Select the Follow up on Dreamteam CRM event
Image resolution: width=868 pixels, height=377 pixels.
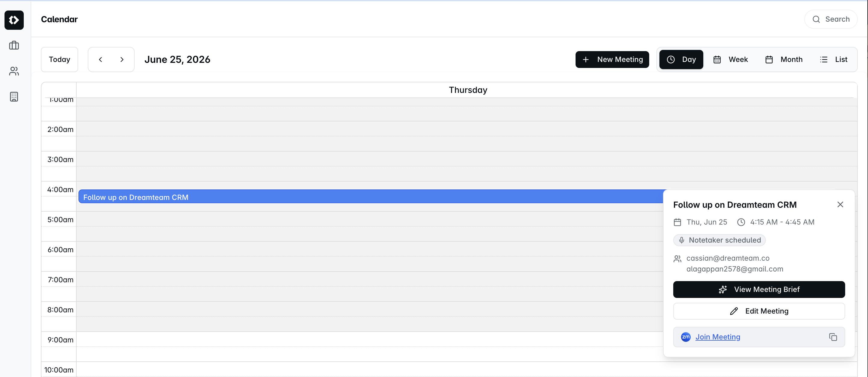(x=371, y=197)
